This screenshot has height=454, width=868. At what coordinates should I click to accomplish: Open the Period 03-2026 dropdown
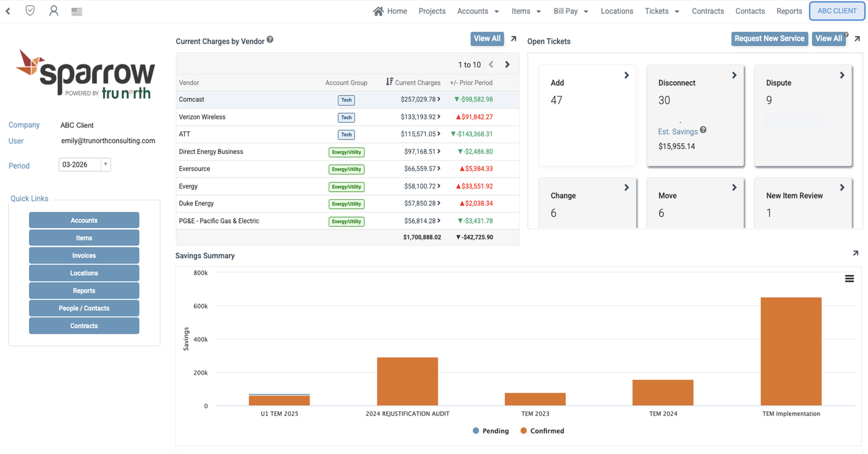tap(84, 164)
